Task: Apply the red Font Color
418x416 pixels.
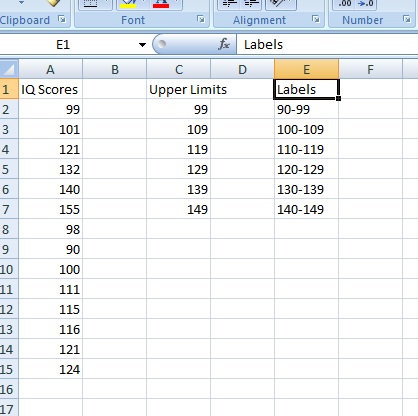Action: click(161, 4)
